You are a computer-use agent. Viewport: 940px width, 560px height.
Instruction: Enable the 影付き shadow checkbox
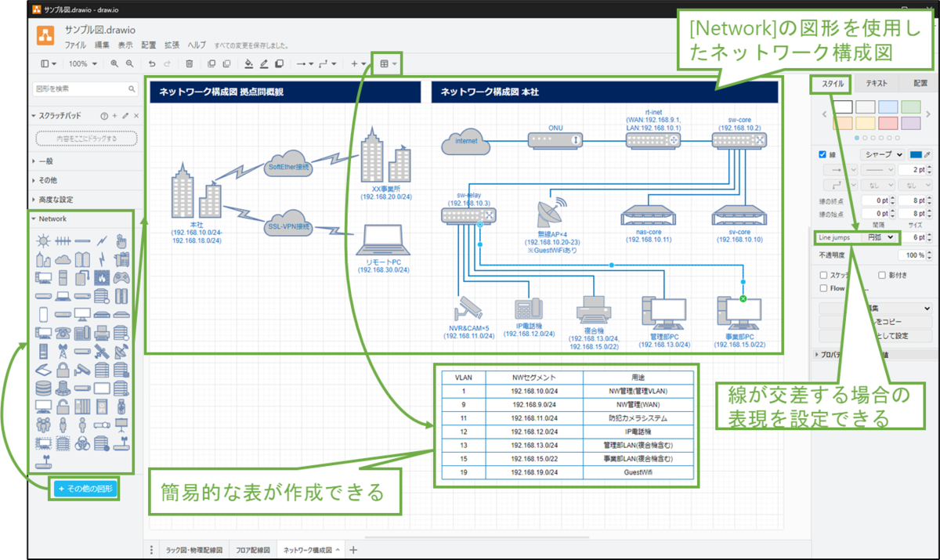(x=882, y=276)
